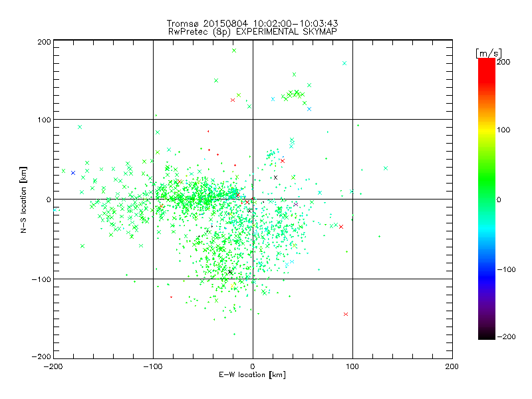532x399 pixels.
Task: Click the 'E-W location [km]' axis label
Action: pyautogui.click(x=253, y=374)
